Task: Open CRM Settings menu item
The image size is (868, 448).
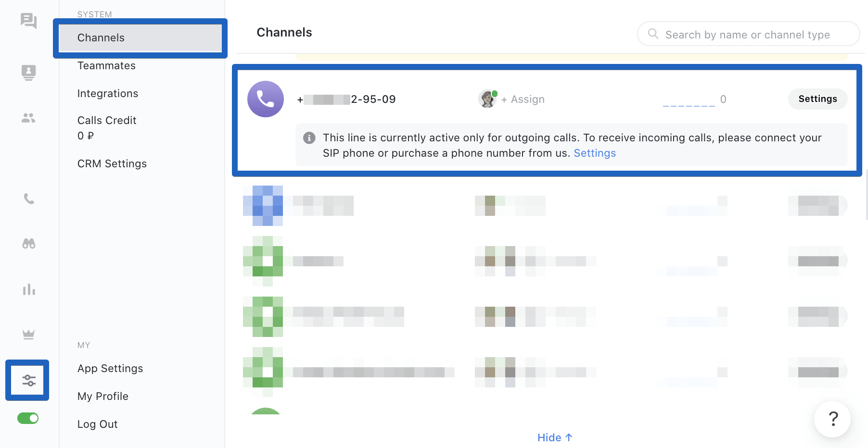Action: 112,164
